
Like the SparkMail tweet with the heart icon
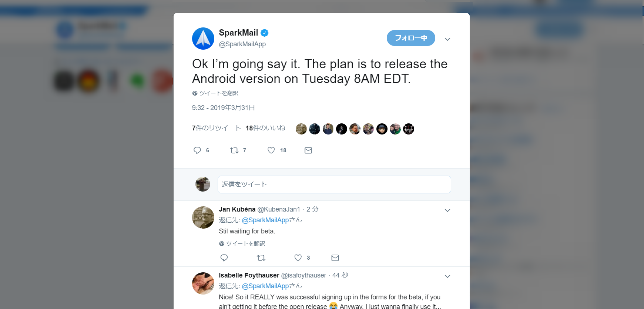tap(271, 150)
